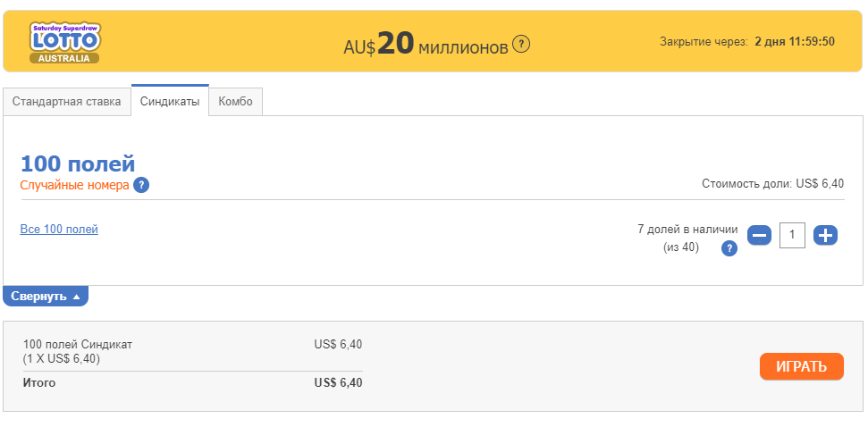Show help for Случайные номера
Viewport: 868px width, 427px height.
pyautogui.click(x=141, y=185)
